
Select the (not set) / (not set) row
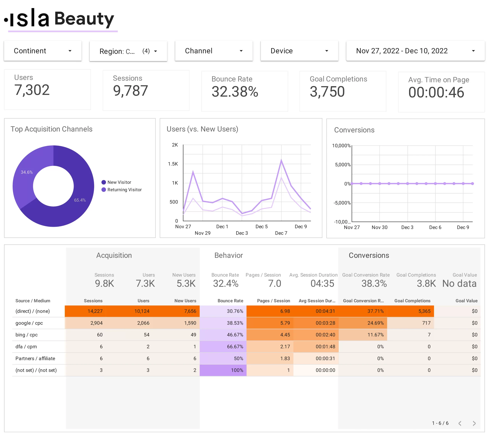click(x=246, y=370)
